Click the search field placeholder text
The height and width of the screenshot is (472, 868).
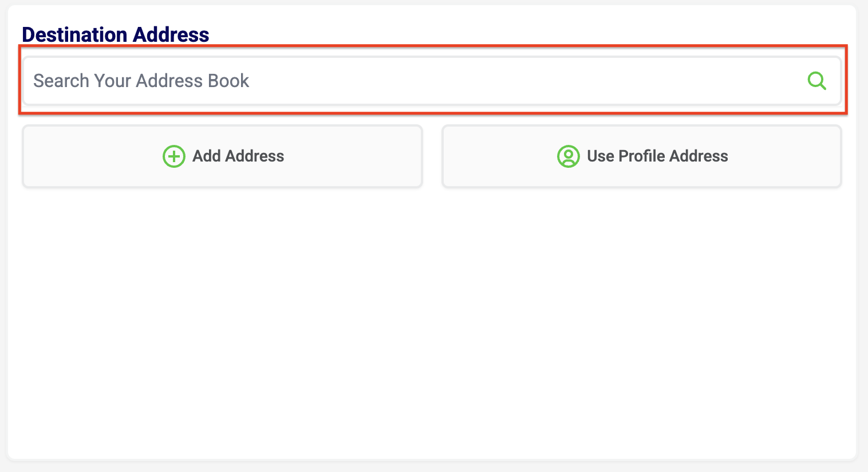[141, 81]
